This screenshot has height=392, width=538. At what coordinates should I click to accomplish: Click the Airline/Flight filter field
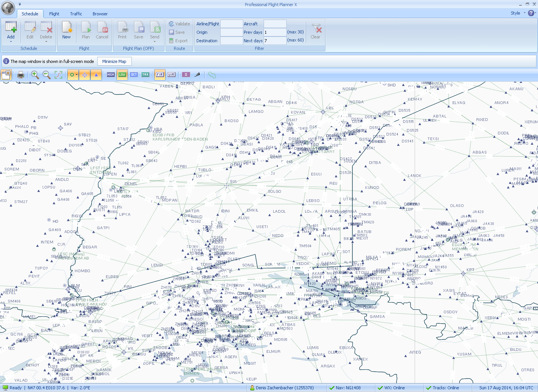click(x=232, y=24)
